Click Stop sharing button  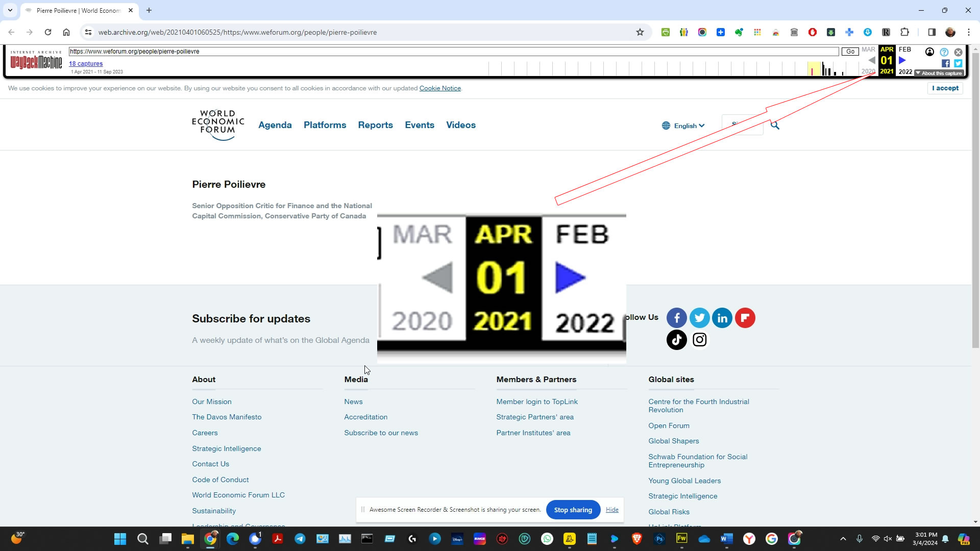click(x=573, y=510)
